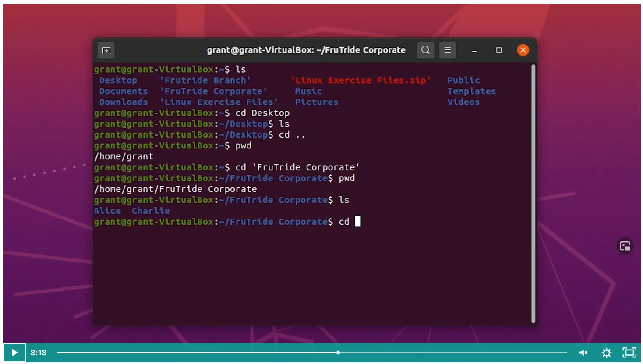Unmute the video volume icon

583,353
